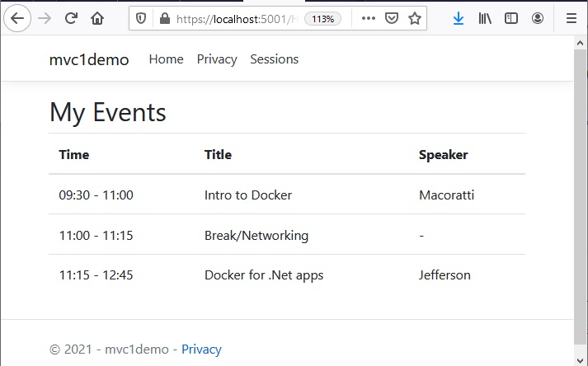Screen dimensions: 588x366
Task: Show site security padlock info
Action: click(x=165, y=18)
